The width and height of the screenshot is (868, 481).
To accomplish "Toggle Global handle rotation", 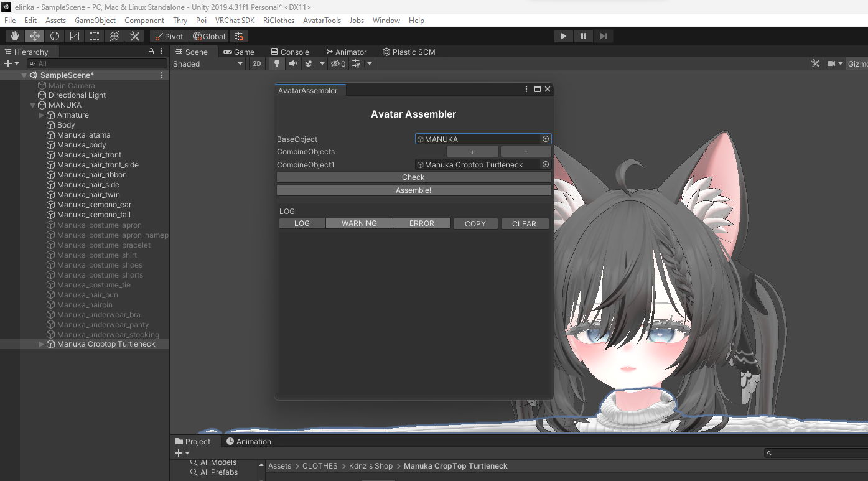I will pyautogui.click(x=209, y=36).
